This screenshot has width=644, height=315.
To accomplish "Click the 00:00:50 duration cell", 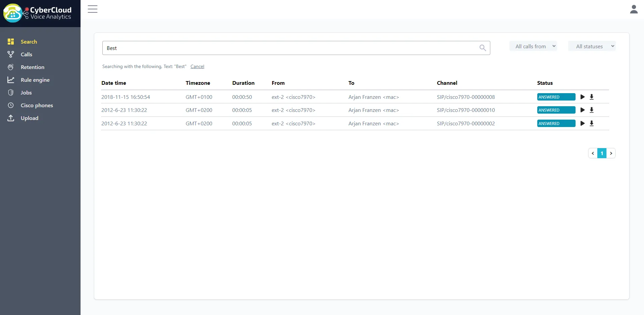I will (x=242, y=97).
